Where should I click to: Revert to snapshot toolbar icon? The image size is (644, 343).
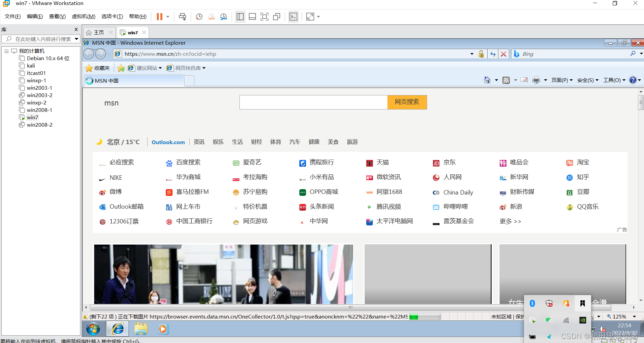212,16
